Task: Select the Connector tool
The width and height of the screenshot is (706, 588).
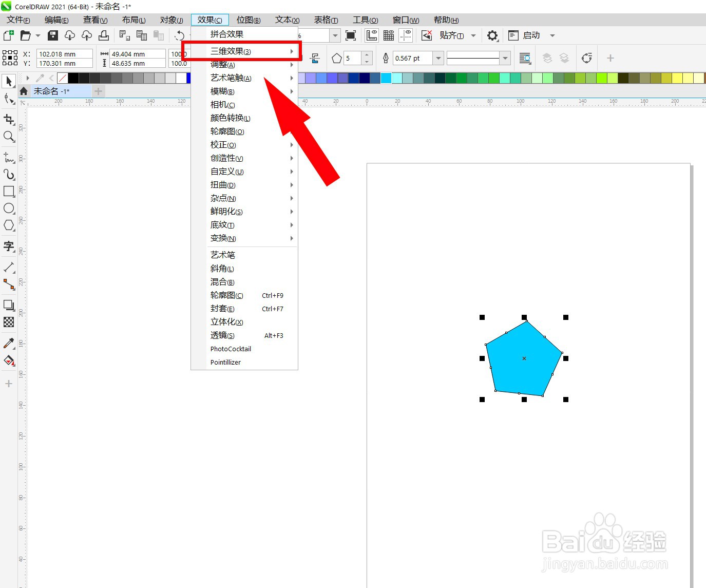Action: pyautogui.click(x=9, y=284)
